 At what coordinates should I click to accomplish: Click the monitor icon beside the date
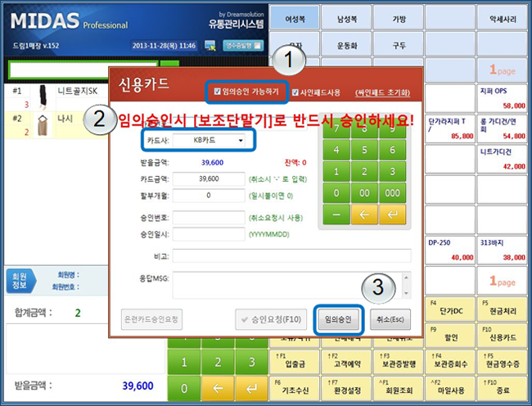(x=210, y=46)
